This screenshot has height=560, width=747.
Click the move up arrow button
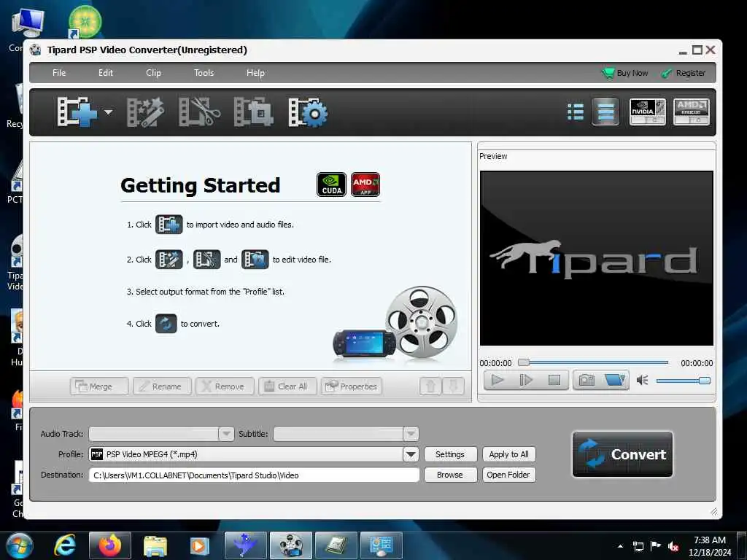click(x=430, y=386)
